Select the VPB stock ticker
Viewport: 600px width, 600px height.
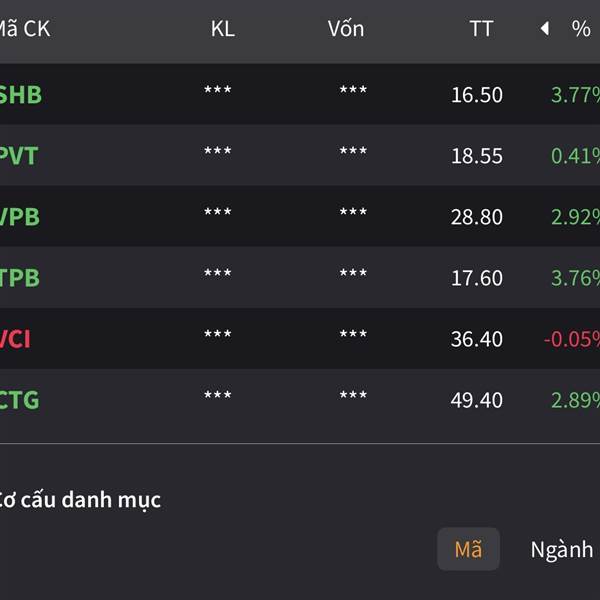click(x=20, y=217)
